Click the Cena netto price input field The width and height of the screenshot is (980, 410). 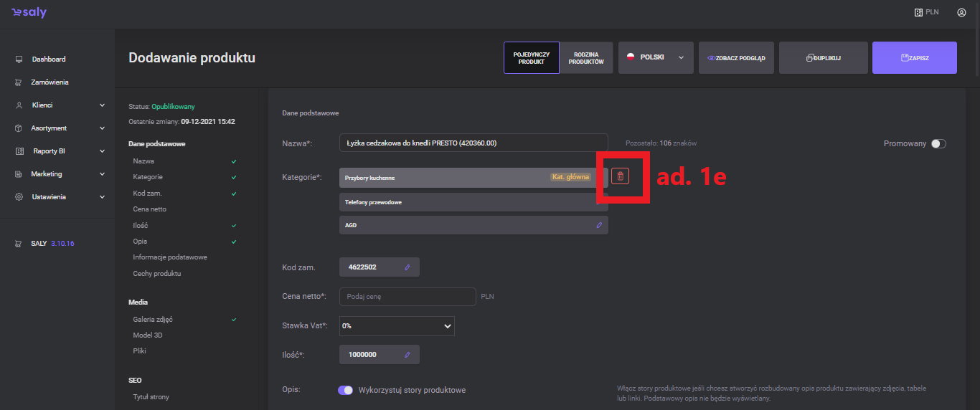pos(407,297)
